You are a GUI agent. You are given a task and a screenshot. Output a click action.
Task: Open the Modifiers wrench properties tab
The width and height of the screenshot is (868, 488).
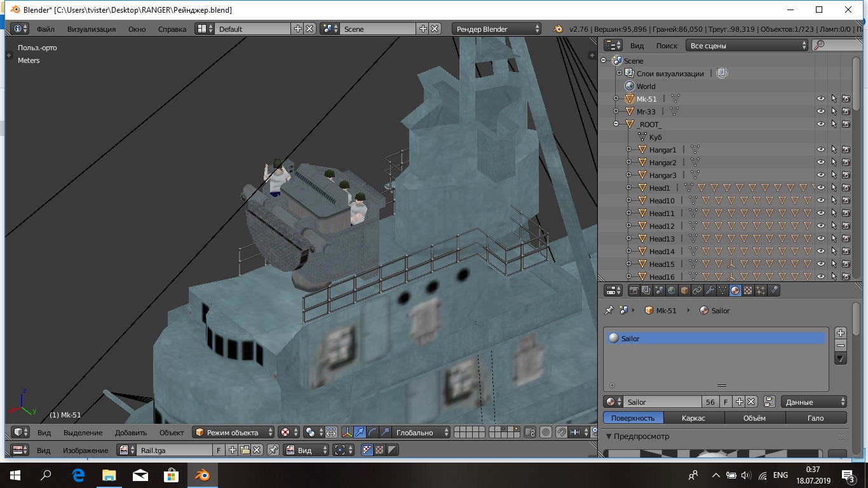click(710, 291)
